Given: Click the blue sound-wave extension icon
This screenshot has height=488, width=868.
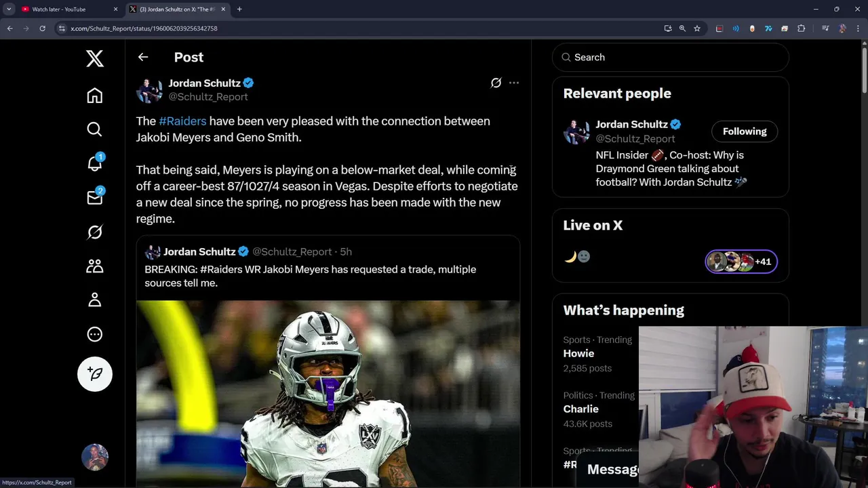Looking at the screenshot, I should pyautogui.click(x=736, y=28).
